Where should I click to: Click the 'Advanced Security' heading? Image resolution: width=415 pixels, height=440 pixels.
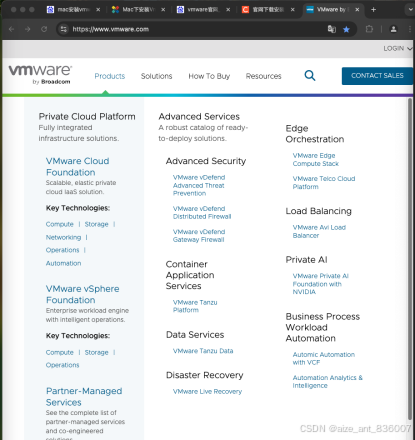[206, 161]
